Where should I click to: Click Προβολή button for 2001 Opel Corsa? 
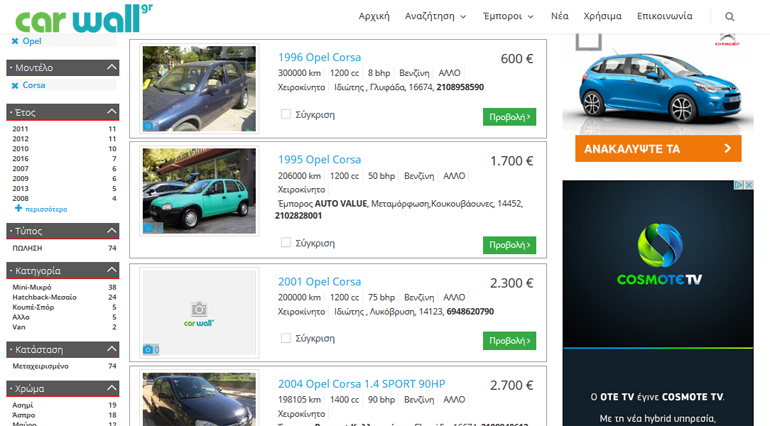click(509, 341)
